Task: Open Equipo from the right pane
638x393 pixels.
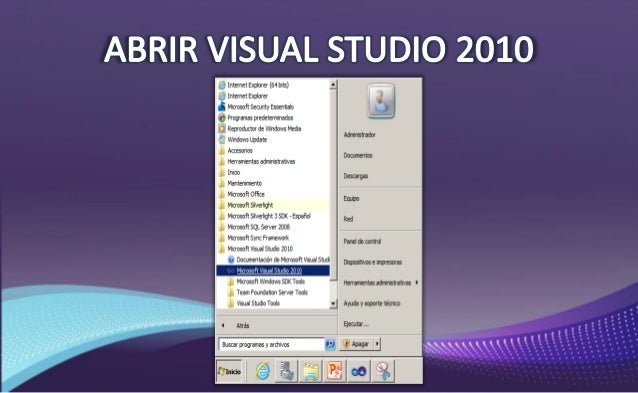Action: [x=351, y=199]
